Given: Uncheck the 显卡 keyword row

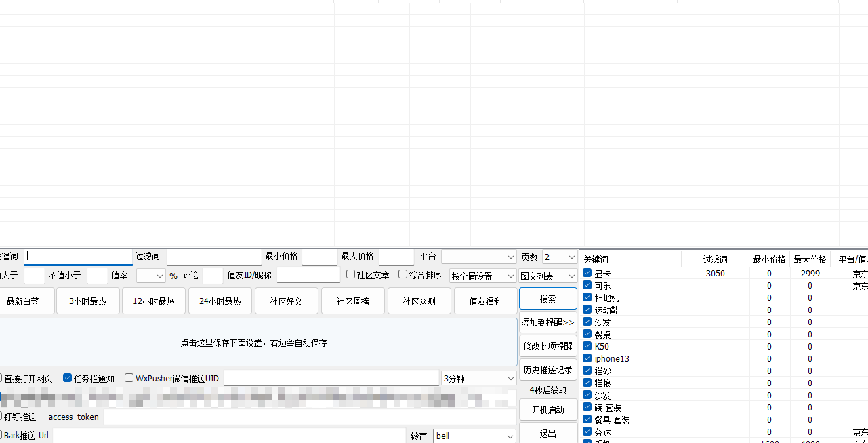Looking at the screenshot, I should coord(587,273).
